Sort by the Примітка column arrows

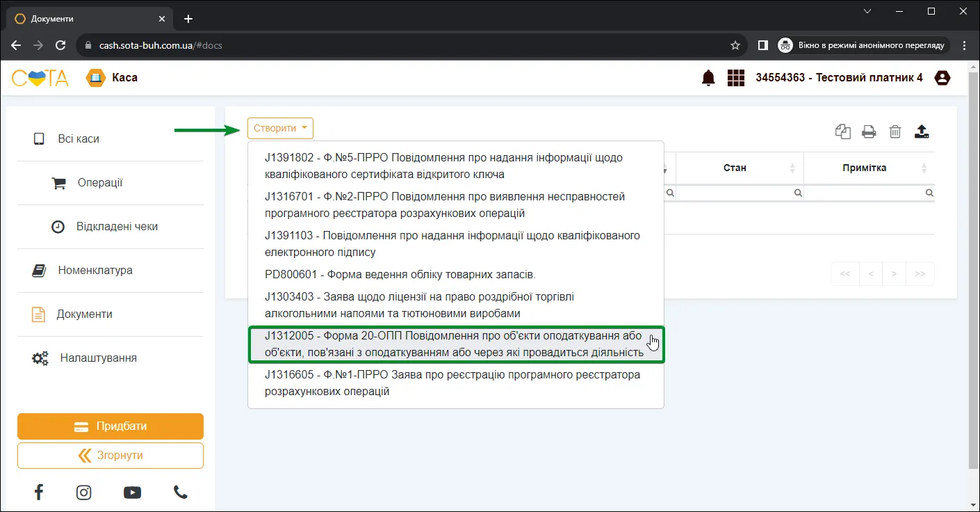pyautogui.click(x=924, y=168)
